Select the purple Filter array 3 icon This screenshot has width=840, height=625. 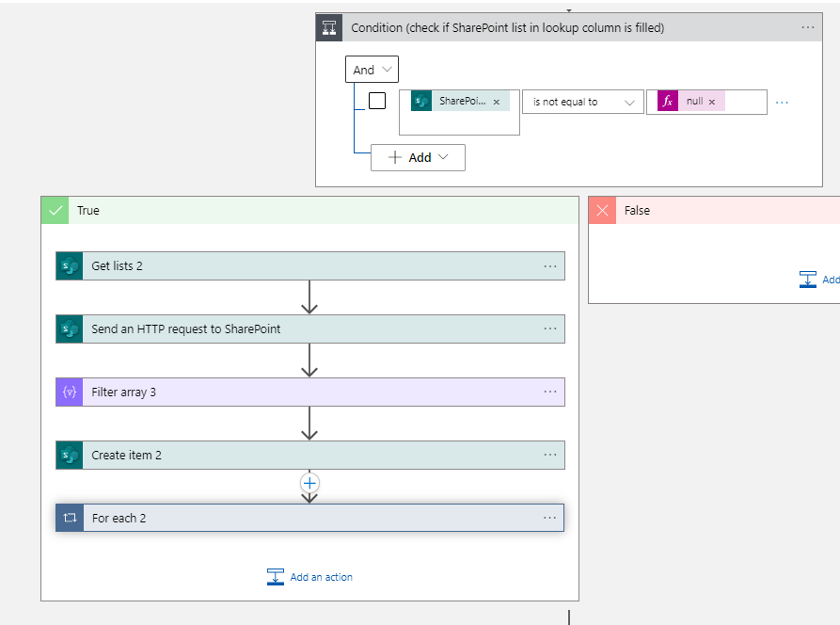pyautogui.click(x=69, y=392)
